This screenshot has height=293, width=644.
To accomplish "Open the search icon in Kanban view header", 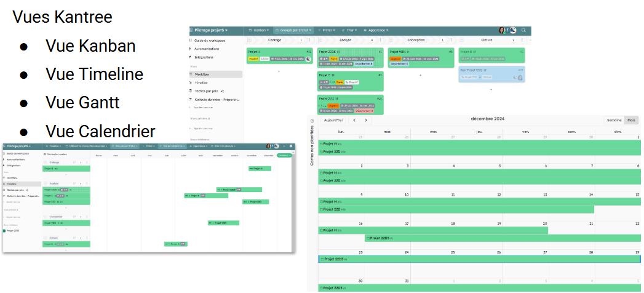I will click(x=523, y=30).
